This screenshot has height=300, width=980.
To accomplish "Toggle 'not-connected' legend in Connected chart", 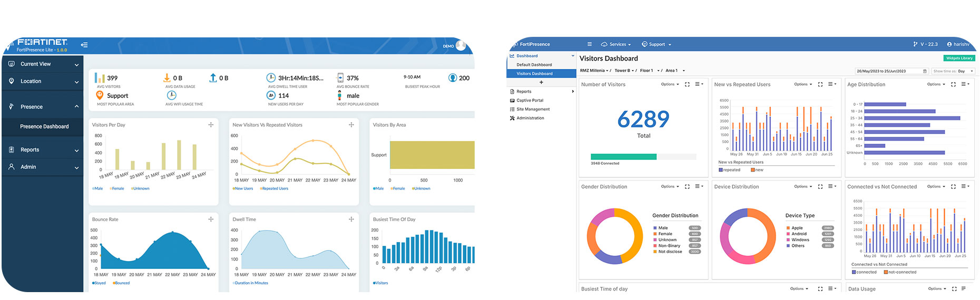I will point(901,272).
